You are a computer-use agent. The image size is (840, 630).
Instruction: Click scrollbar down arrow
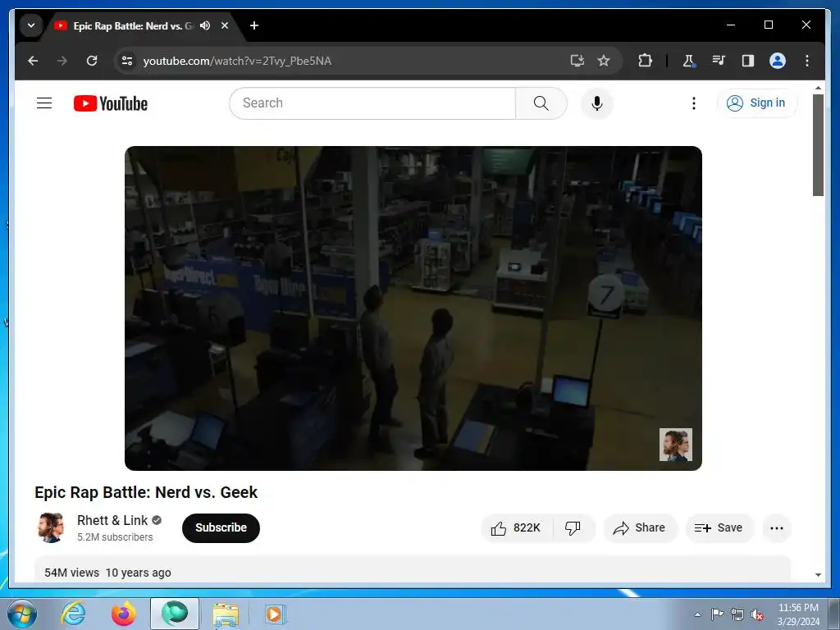(818, 575)
